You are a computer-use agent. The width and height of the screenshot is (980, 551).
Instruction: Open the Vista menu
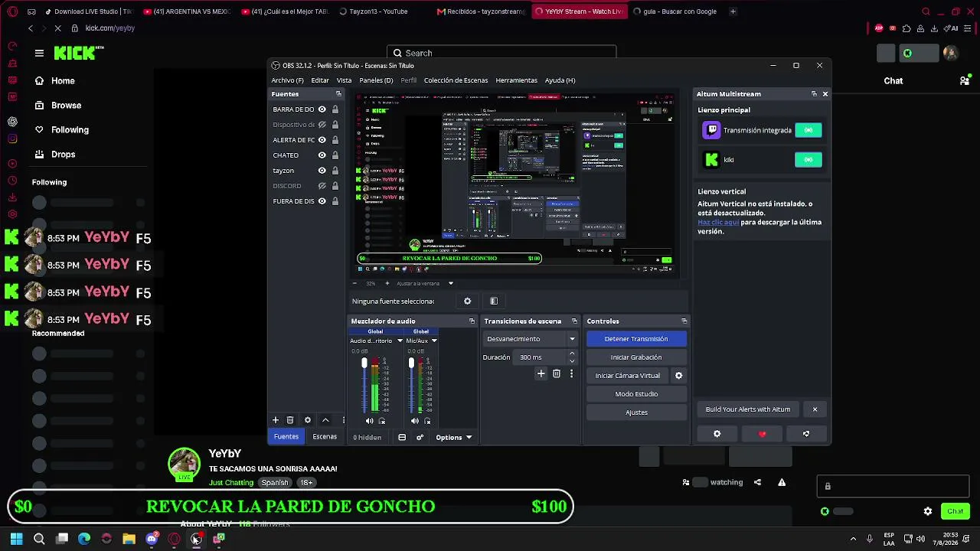[x=345, y=80]
